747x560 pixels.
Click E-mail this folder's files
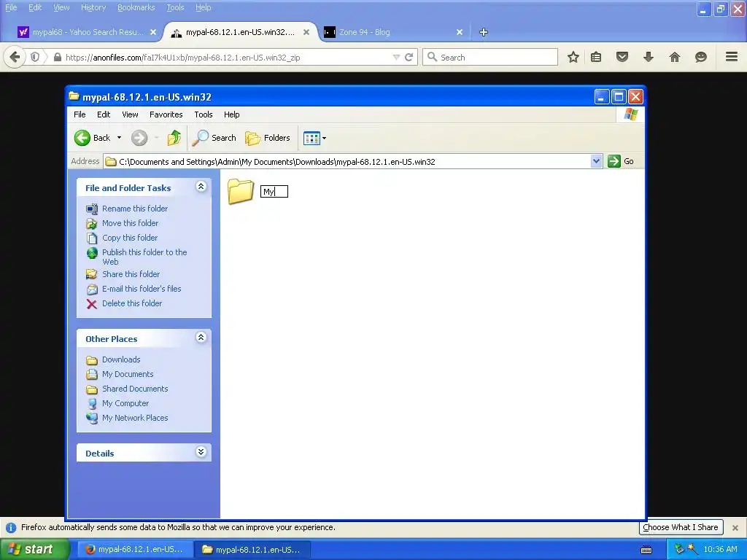142,289
